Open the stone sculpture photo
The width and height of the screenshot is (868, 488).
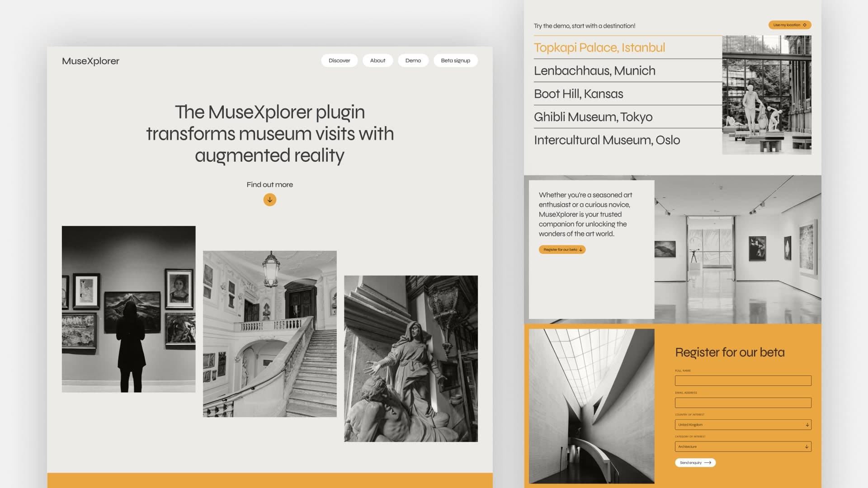[x=411, y=359]
